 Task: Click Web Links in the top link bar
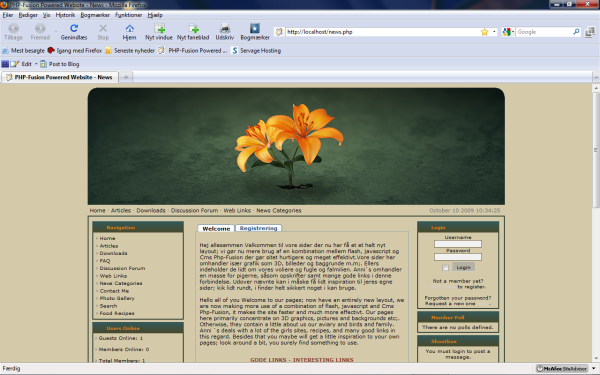(x=237, y=210)
